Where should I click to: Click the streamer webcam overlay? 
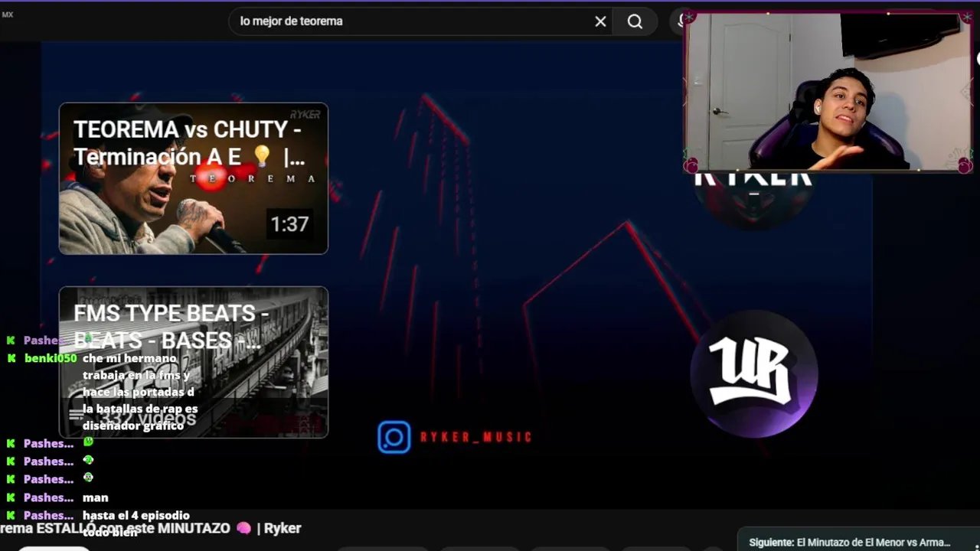(x=828, y=92)
